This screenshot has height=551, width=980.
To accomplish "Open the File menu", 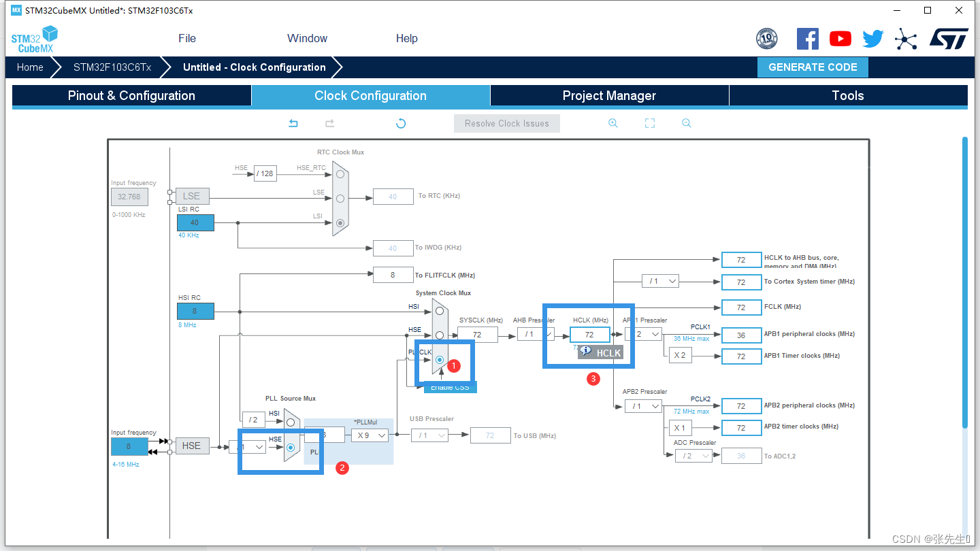I will [187, 38].
